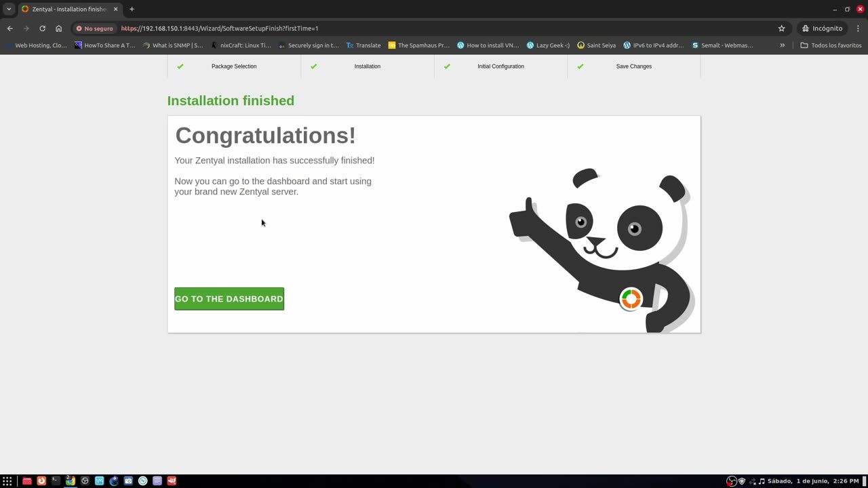
Task: Open the 'Semalt - Webmas...' bookmark
Action: [x=722, y=45]
